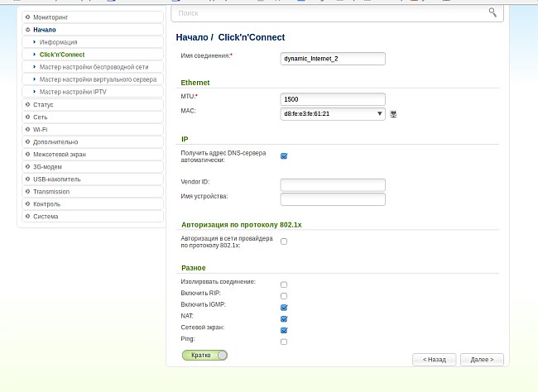Image resolution: width=538 pixels, height=392 pixels.
Task: Click the clone MAC address icon
Action: [394, 114]
